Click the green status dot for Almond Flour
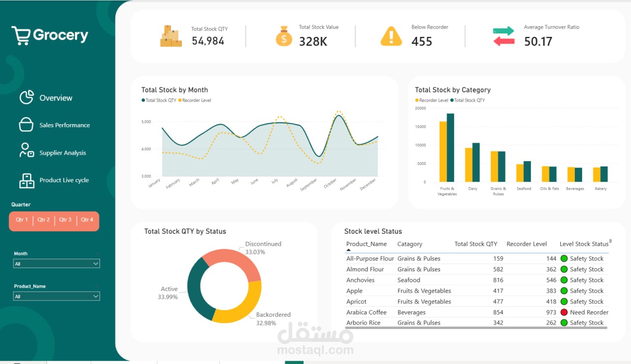Viewport: 631px width, 364px height. [x=564, y=269]
